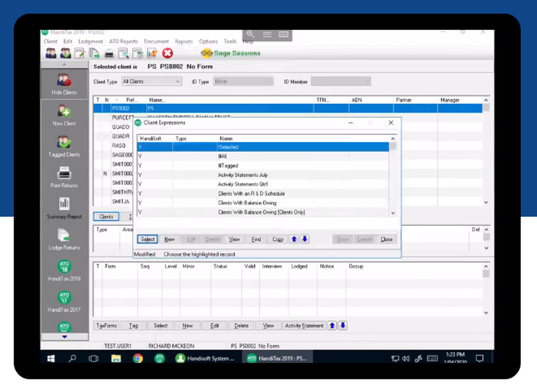Click the printer icon in the toolbar

pos(109,53)
